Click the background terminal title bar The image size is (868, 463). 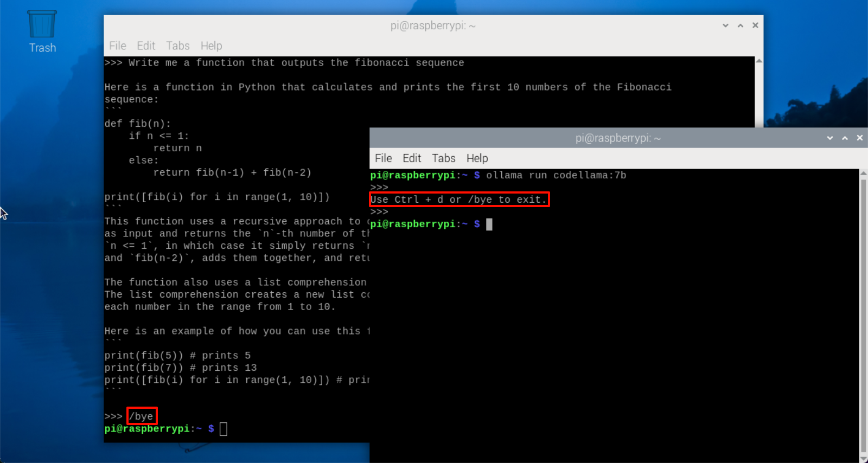(x=433, y=25)
